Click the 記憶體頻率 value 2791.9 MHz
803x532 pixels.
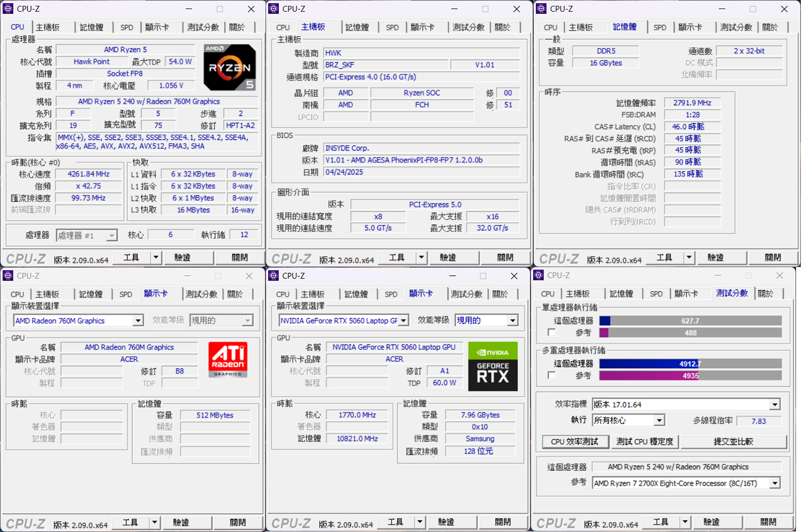tap(692, 103)
